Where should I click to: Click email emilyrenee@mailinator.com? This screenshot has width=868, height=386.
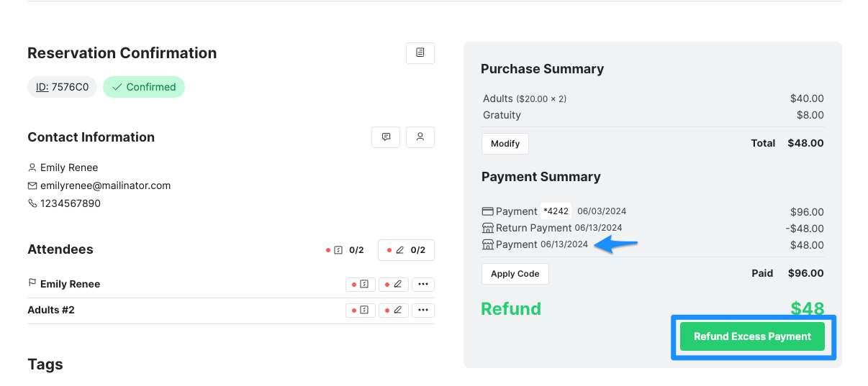pos(105,185)
